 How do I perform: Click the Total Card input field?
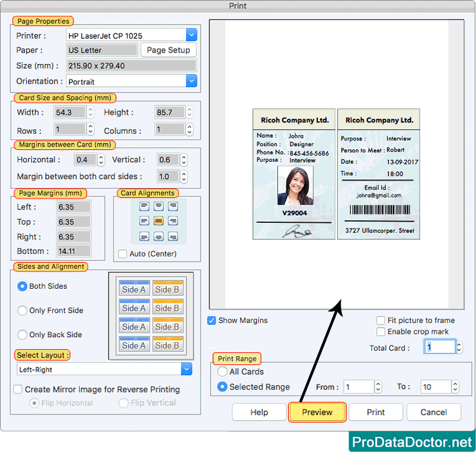click(440, 347)
